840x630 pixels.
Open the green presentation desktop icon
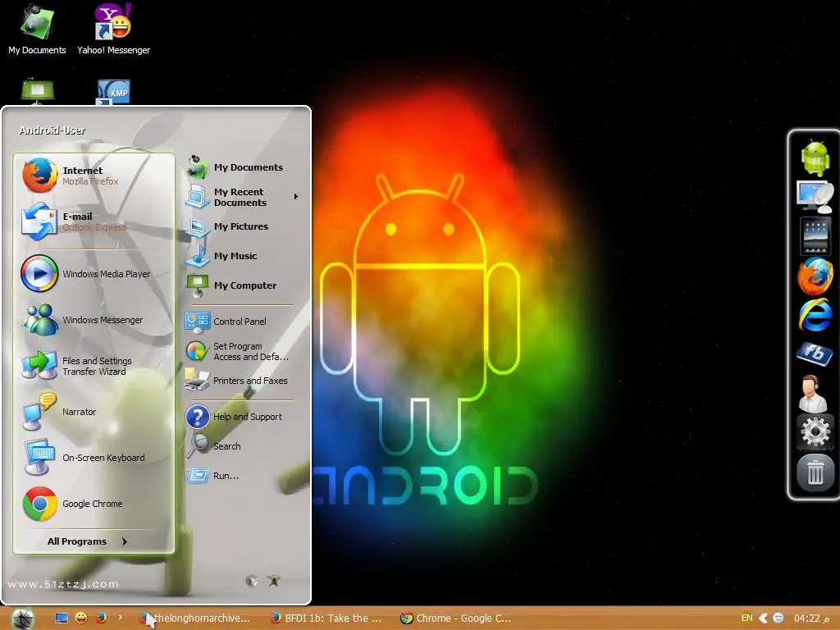point(37,91)
